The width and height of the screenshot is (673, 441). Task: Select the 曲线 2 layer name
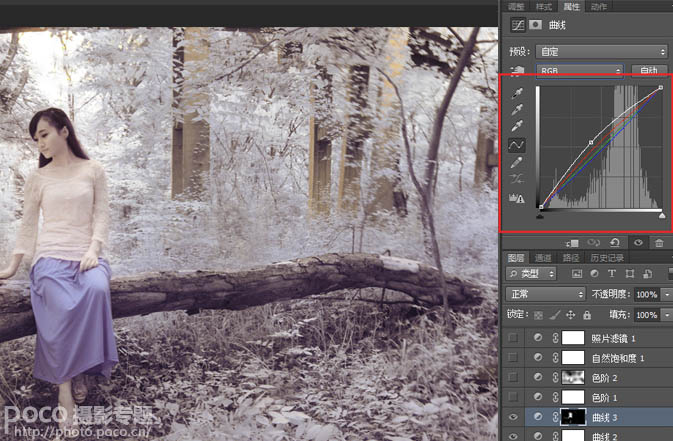click(604, 436)
